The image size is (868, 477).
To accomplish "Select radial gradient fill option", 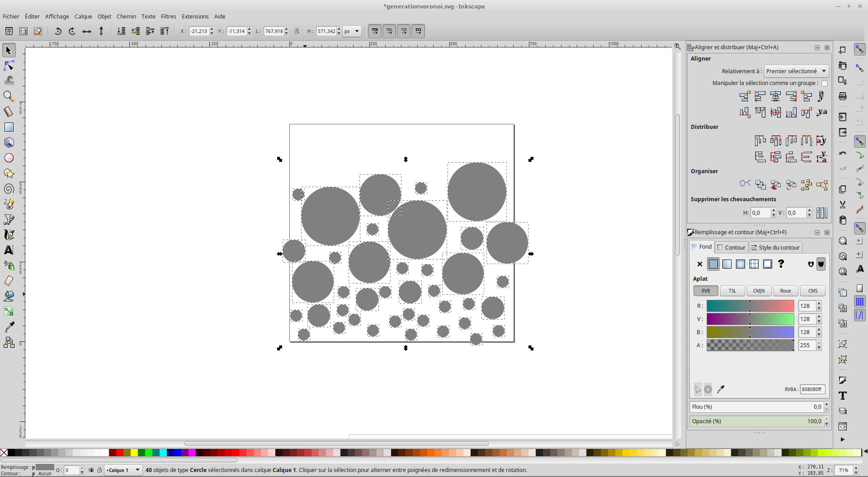I will tap(741, 264).
